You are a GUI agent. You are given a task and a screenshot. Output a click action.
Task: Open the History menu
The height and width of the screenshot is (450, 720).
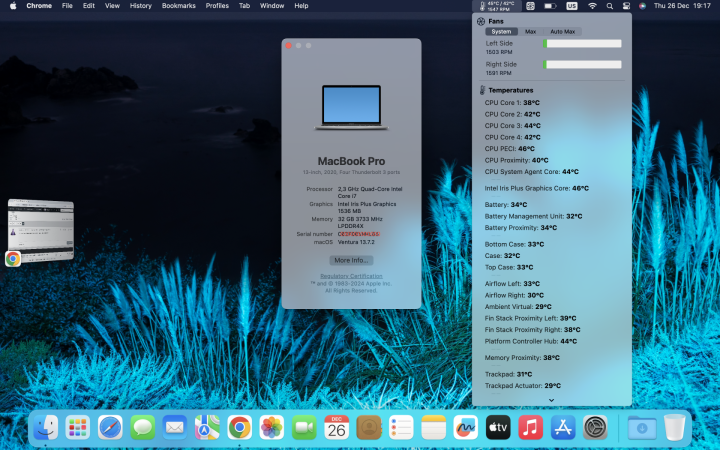coord(141,6)
